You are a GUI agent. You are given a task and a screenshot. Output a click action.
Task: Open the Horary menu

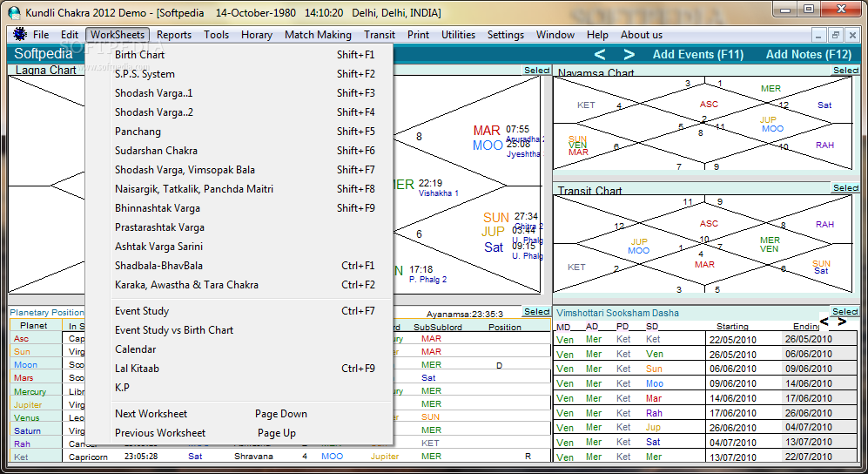256,34
